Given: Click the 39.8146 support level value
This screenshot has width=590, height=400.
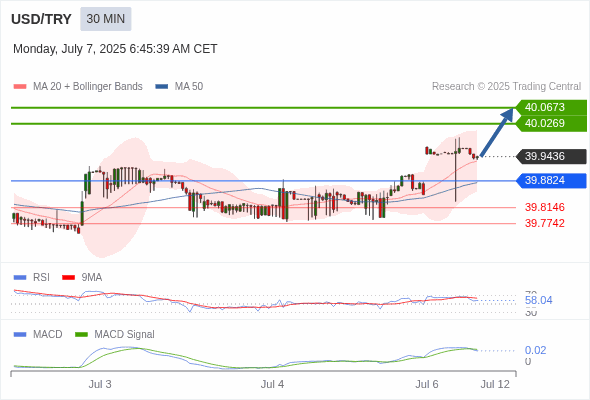Looking at the screenshot, I should point(545,207).
